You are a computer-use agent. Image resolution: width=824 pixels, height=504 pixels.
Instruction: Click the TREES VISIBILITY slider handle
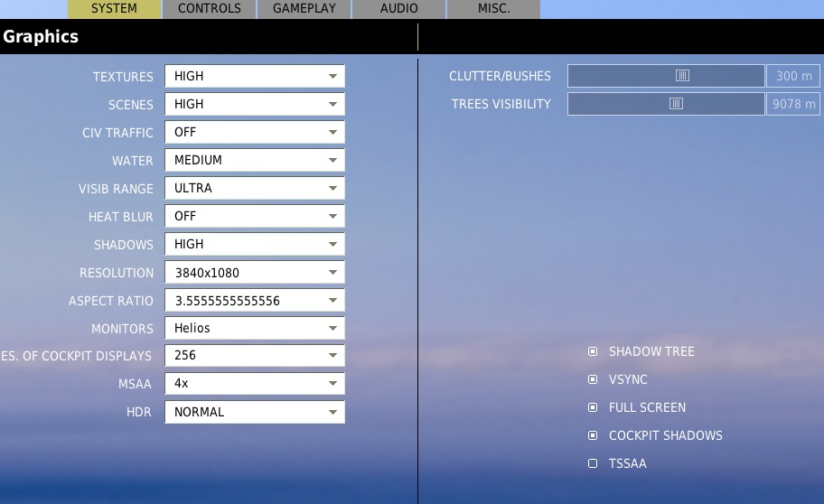point(677,104)
